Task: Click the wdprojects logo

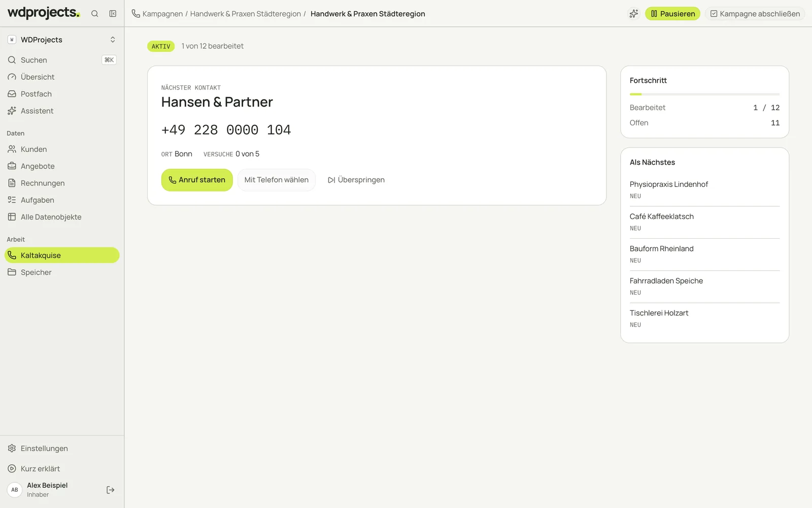Action: tap(44, 13)
